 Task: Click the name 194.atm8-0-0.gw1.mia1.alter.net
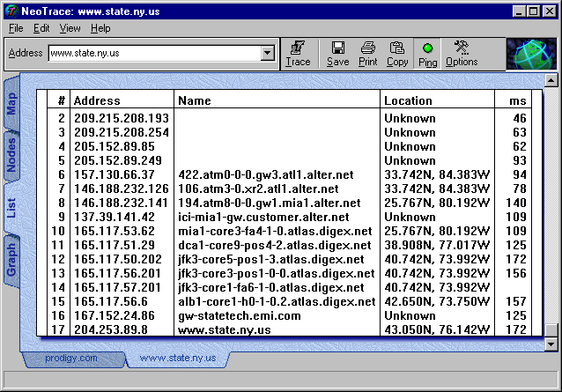(x=270, y=203)
